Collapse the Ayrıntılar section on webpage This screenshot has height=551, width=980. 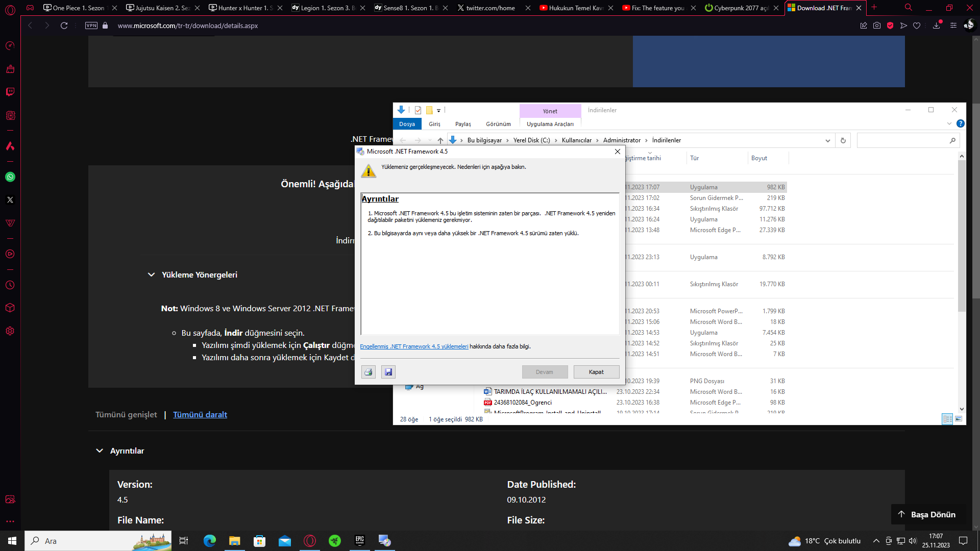pos(100,450)
